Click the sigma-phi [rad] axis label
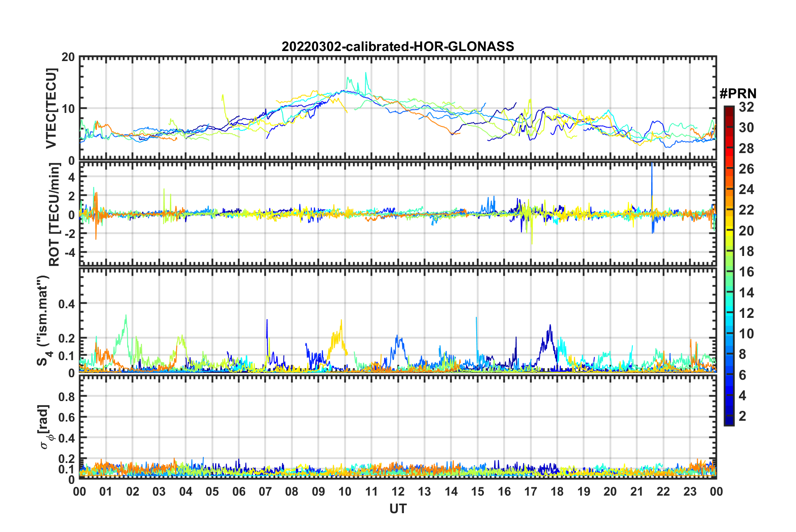 [46, 427]
